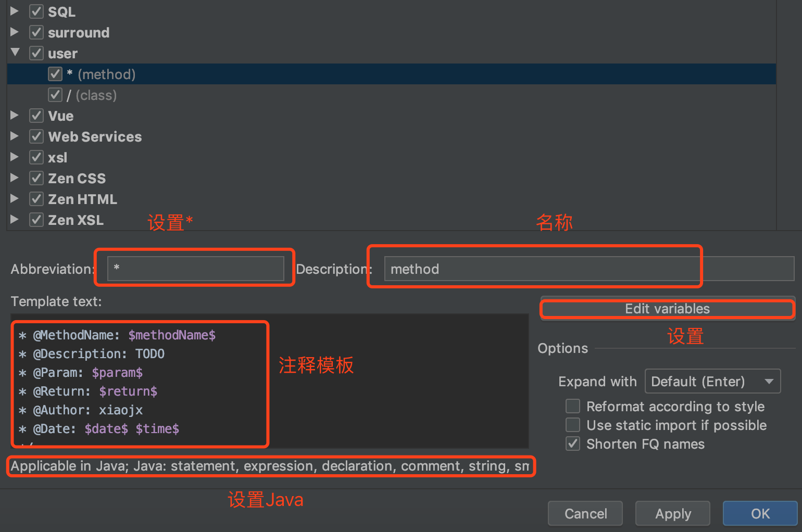Select the user group label
Image resolution: width=802 pixels, height=532 pixels.
pos(62,53)
